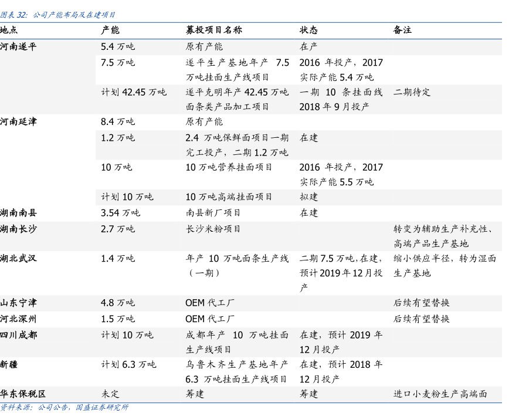Click the 备注 column header
This screenshot has height=420, width=519.
coord(402,30)
